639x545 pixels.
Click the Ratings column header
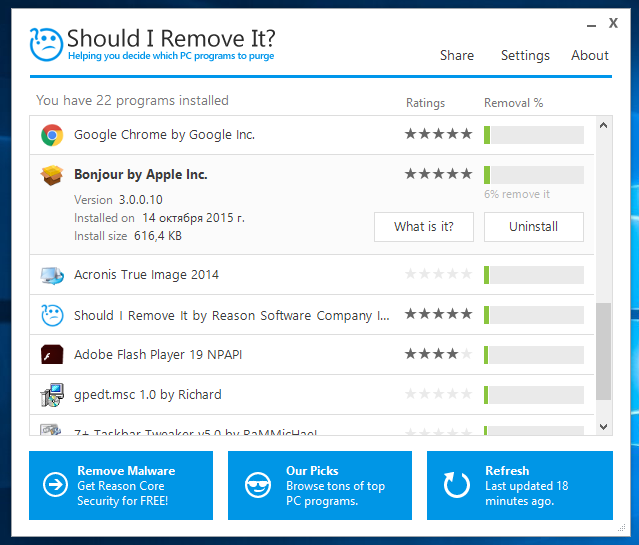pyautogui.click(x=425, y=103)
